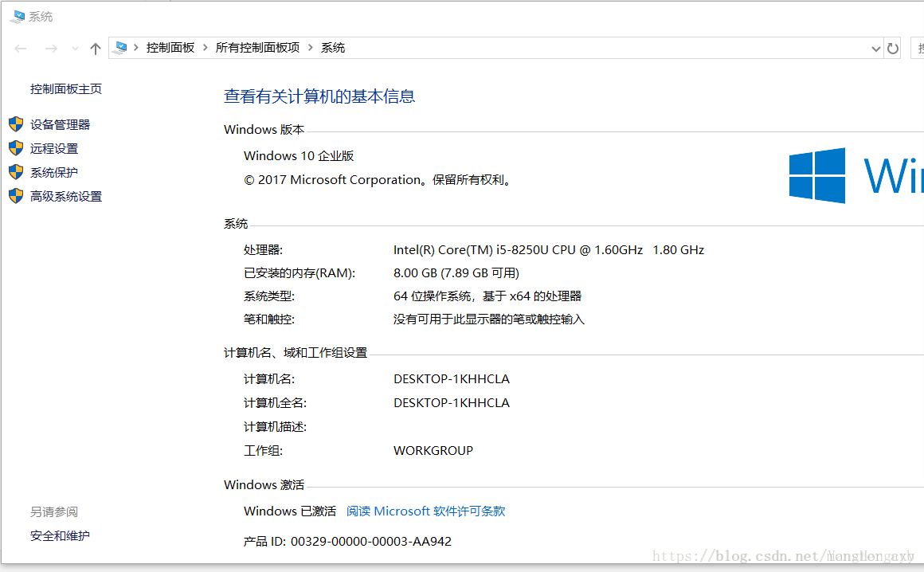
Task: Click the 工作组: label
Action: pyautogui.click(x=264, y=451)
